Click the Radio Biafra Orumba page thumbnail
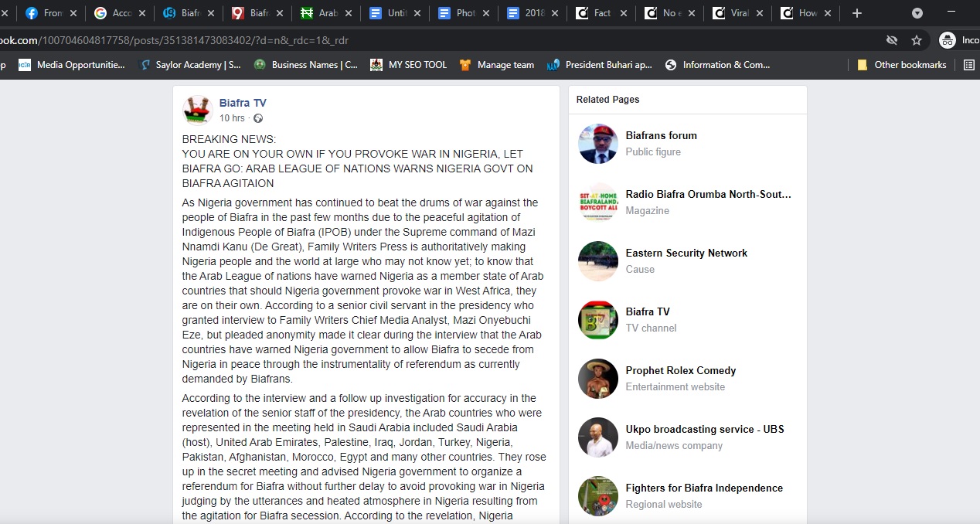This screenshot has height=524, width=980. point(598,202)
